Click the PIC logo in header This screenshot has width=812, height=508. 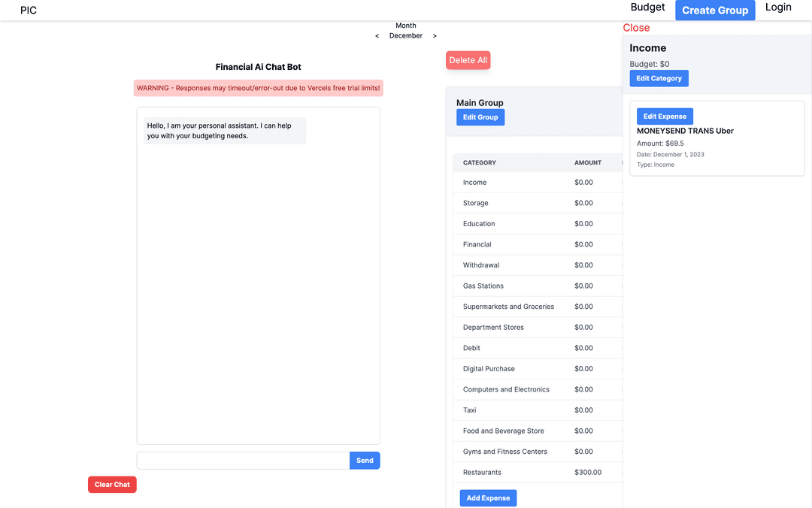[x=29, y=11]
